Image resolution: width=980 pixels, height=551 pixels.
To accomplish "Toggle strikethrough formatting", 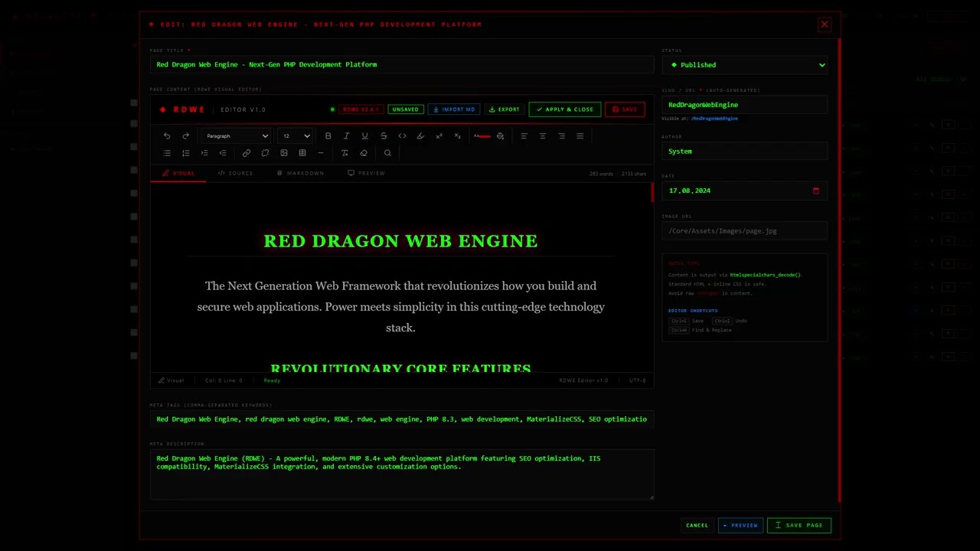I will [384, 136].
